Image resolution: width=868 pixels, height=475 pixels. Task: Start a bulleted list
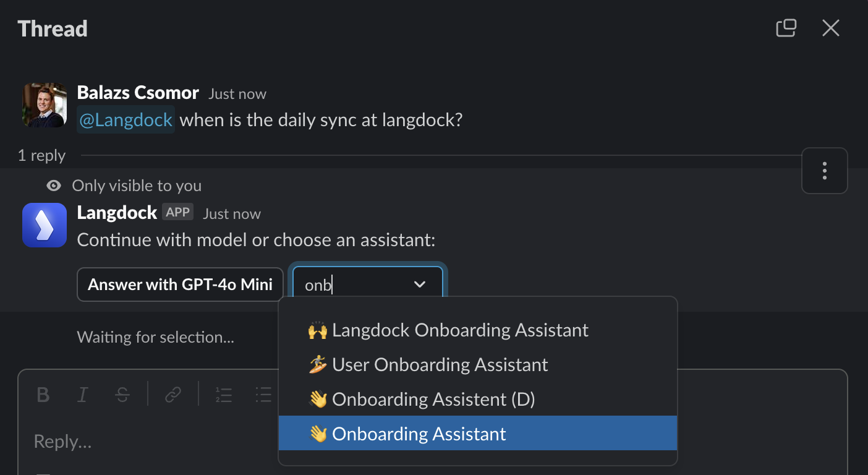(x=263, y=395)
